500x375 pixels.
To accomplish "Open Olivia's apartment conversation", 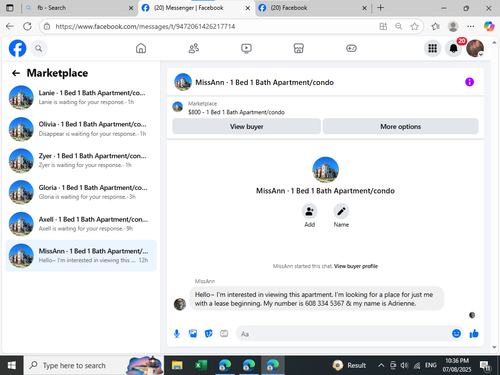I will click(81, 129).
